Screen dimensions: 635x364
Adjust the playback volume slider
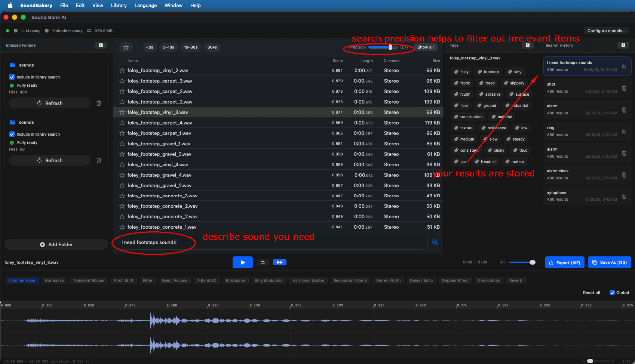[x=522, y=262]
